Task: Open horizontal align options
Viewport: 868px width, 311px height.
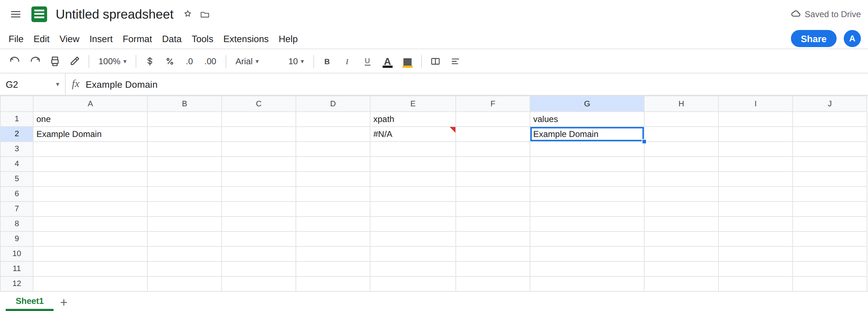Action: click(x=455, y=61)
